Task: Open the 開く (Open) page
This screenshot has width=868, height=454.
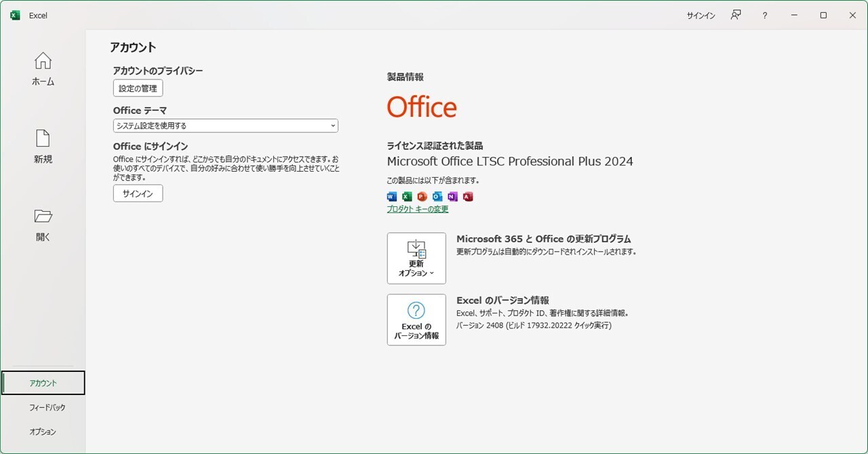Action: click(x=43, y=225)
